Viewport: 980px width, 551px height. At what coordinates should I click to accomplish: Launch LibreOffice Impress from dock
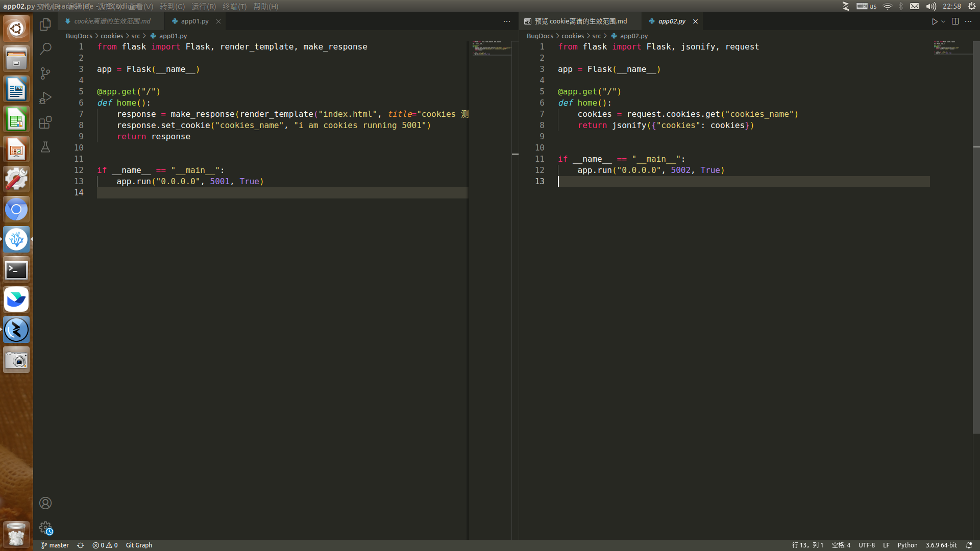click(x=16, y=149)
